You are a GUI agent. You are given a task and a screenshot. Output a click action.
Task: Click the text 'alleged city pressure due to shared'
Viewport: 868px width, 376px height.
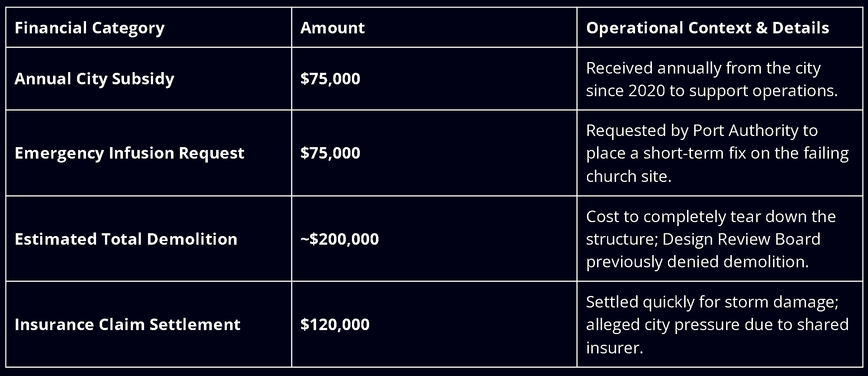(x=717, y=324)
